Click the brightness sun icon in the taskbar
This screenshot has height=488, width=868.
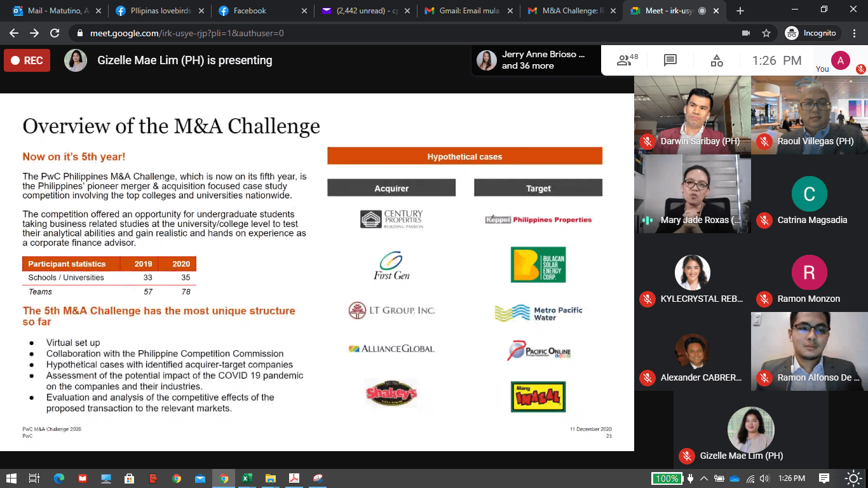click(x=855, y=478)
